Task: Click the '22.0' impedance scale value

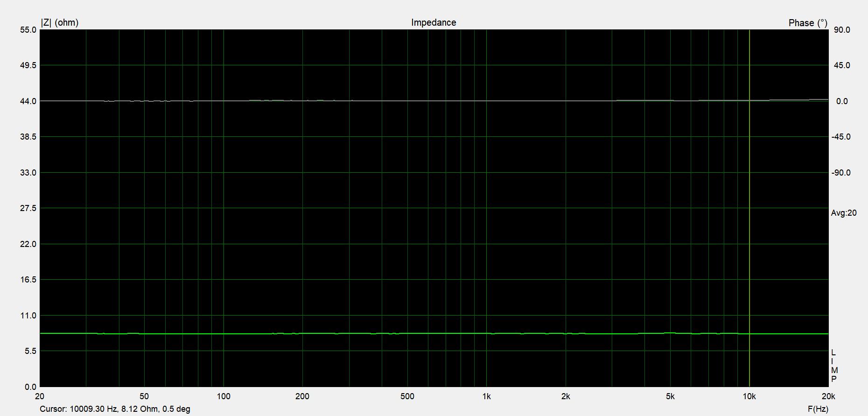Action: tap(28, 244)
